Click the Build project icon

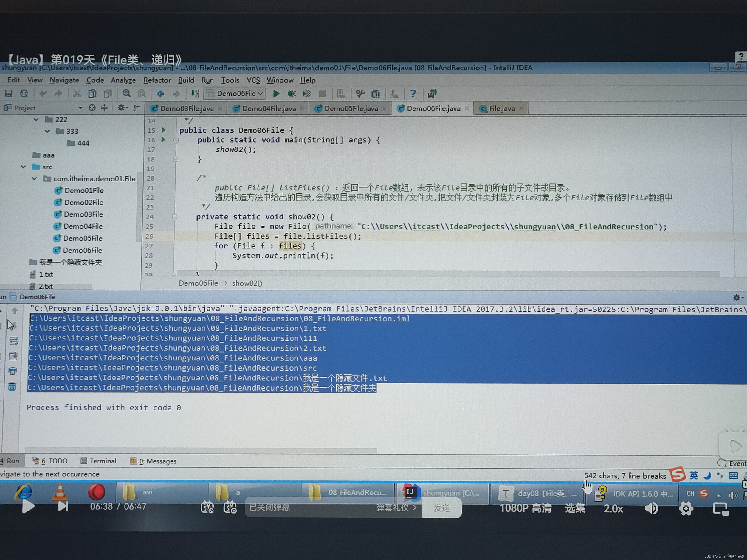pyautogui.click(x=195, y=94)
